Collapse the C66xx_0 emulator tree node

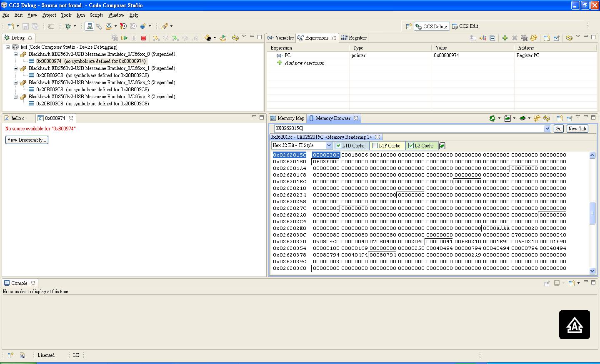(15, 54)
